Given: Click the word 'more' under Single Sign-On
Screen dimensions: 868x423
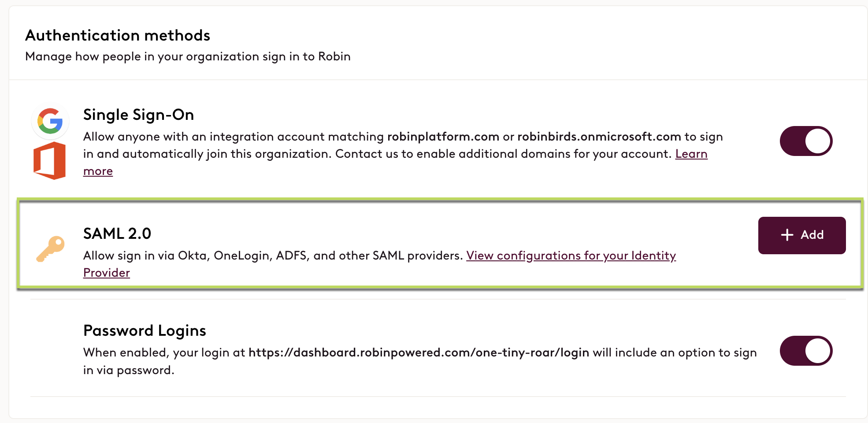Looking at the screenshot, I should click(98, 171).
